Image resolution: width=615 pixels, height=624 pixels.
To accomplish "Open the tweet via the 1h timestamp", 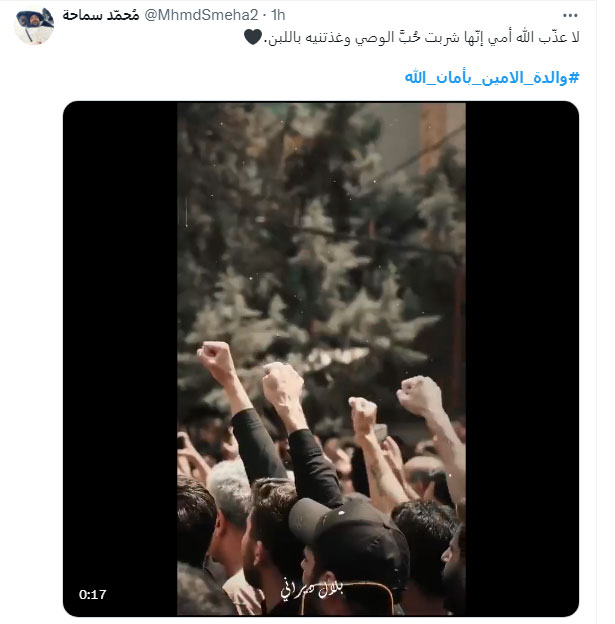I will coord(278,15).
